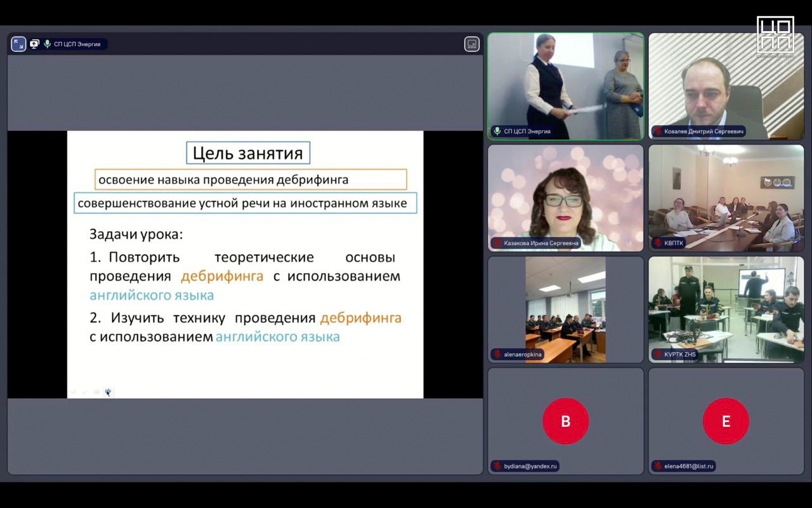This screenshot has width=812, height=508.
Task: Click muted mic icon beside alenaeropkina
Action: (x=498, y=354)
